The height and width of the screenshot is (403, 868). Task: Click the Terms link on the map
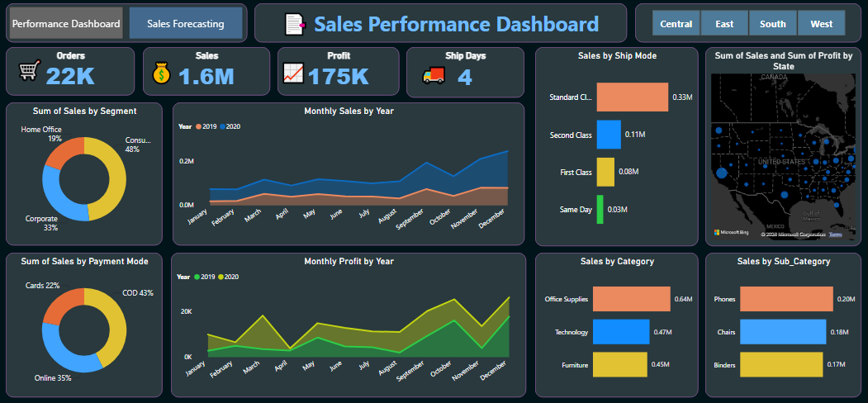click(x=835, y=235)
